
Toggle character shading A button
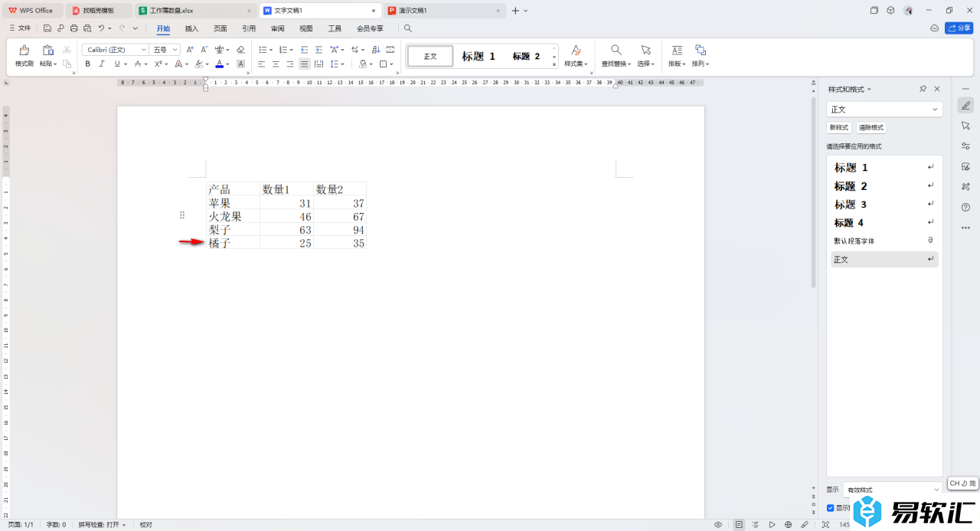[x=240, y=64]
